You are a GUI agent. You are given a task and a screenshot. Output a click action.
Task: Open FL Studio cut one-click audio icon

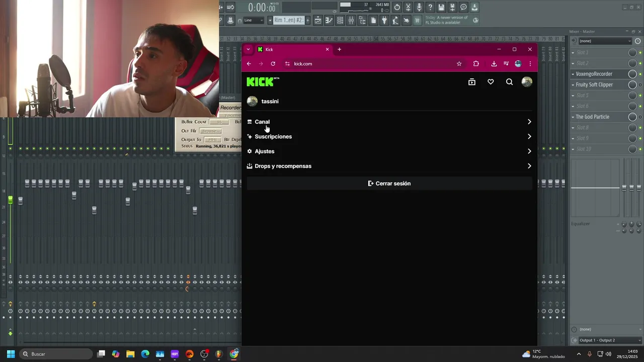(408, 7)
